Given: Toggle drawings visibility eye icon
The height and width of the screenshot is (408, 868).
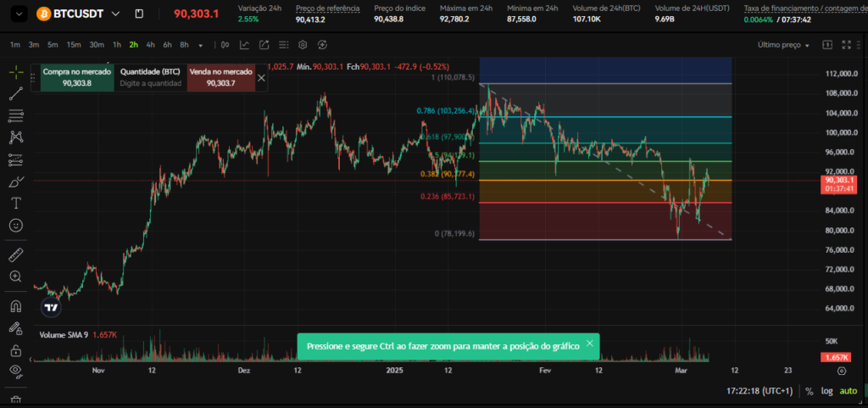Looking at the screenshot, I should [15, 371].
